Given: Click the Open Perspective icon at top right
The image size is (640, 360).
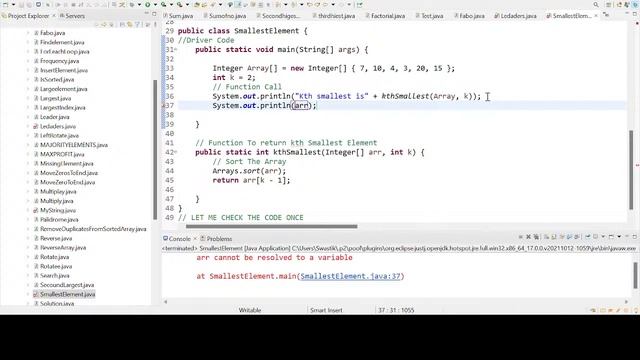Looking at the screenshot, I should point(620,4).
